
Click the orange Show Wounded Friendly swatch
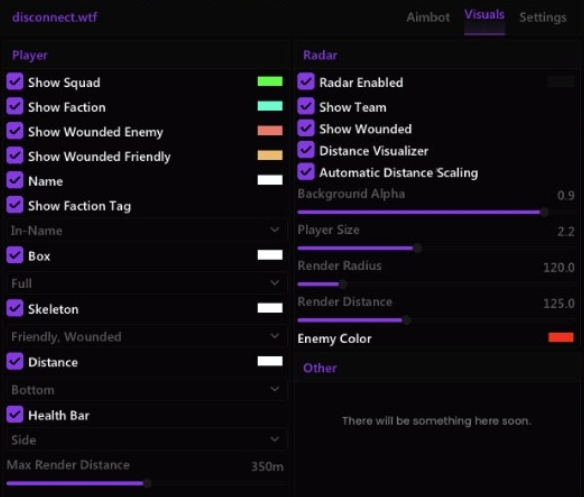[x=270, y=155]
